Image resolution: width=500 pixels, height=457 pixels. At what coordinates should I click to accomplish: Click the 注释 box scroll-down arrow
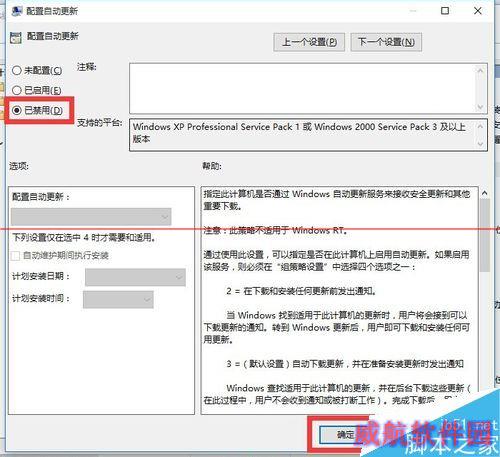coord(480,107)
